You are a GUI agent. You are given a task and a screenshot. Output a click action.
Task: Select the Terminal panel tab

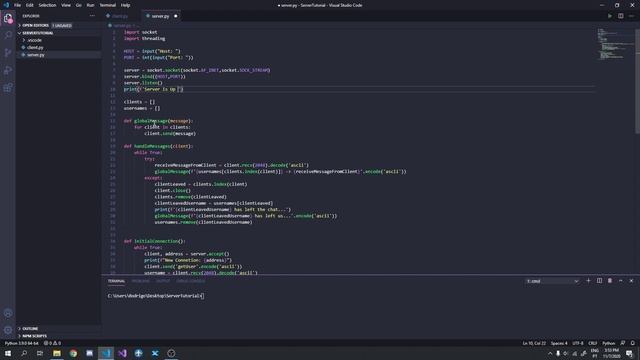click(x=116, y=281)
